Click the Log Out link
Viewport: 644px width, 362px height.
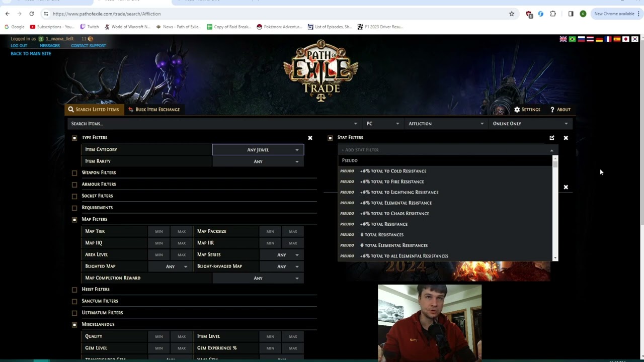[19, 46]
